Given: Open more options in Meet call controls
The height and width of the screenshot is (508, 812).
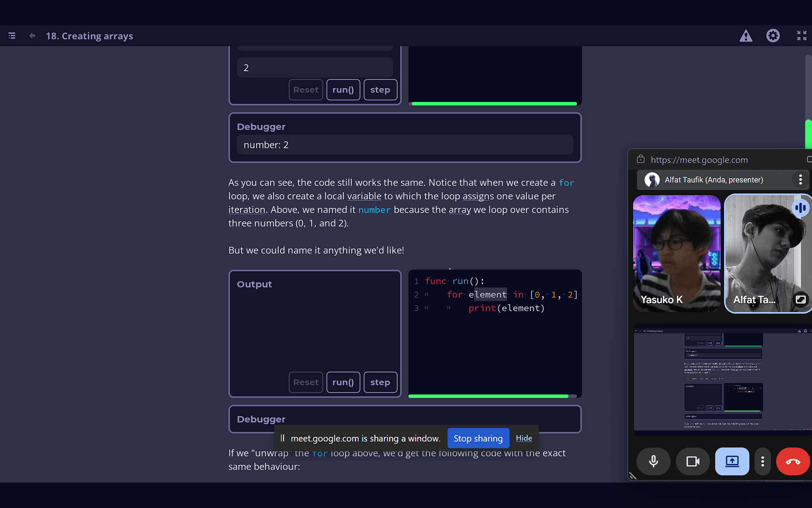Looking at the screenshot, I should (763, 461).
